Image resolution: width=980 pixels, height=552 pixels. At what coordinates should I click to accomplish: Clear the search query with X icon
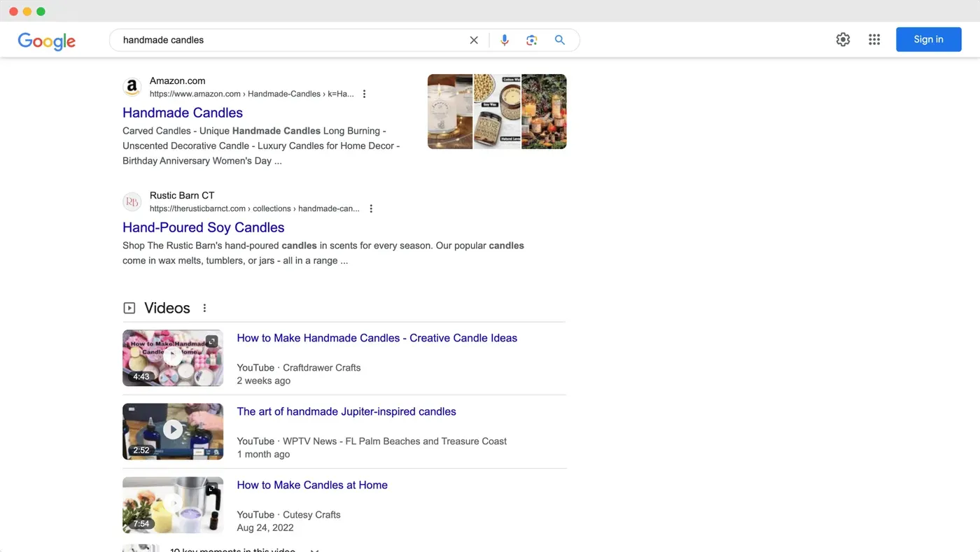474,40
